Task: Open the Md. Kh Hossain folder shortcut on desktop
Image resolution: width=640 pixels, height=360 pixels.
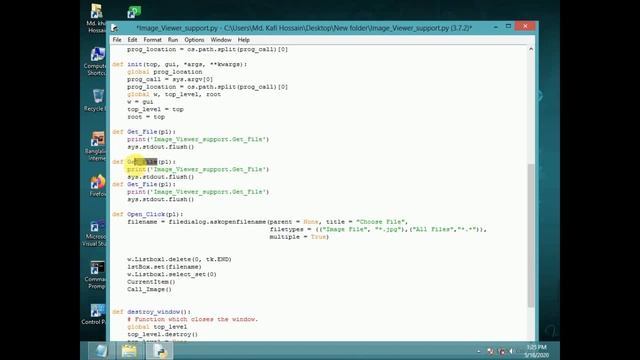Action: click(x=96, y=18)
